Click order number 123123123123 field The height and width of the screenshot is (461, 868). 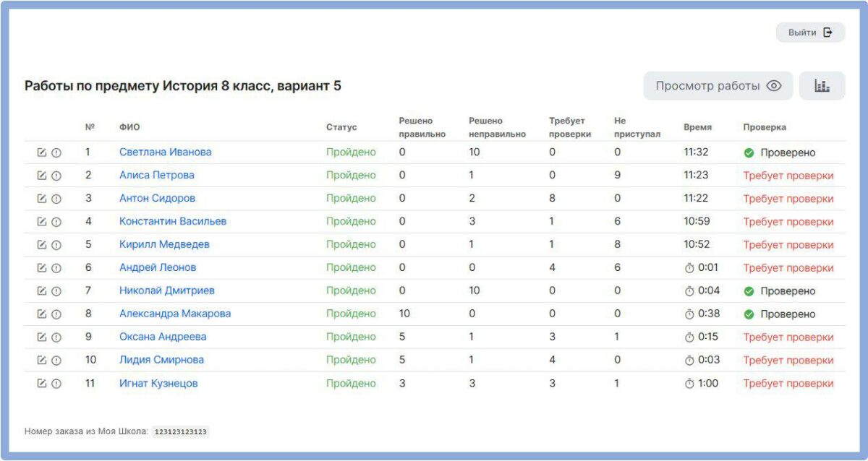[x=181, y=432]
